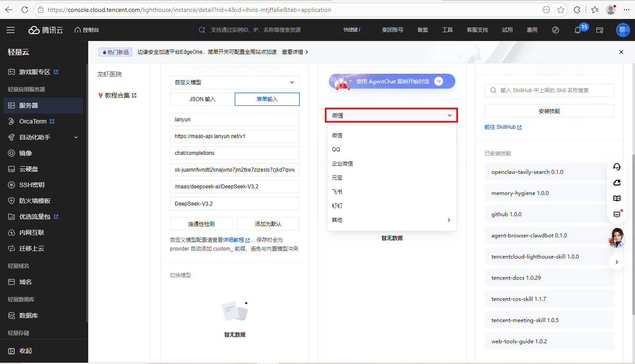Screen dimensions: 635x364
Task: Open browser extensions puzzle icon
Action: click(577, 10)
